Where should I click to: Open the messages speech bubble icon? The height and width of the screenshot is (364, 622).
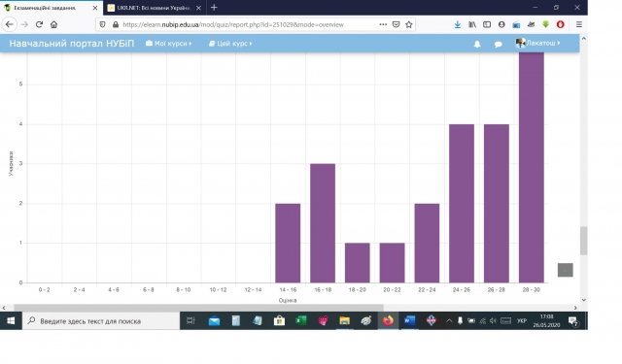[499, 44]
